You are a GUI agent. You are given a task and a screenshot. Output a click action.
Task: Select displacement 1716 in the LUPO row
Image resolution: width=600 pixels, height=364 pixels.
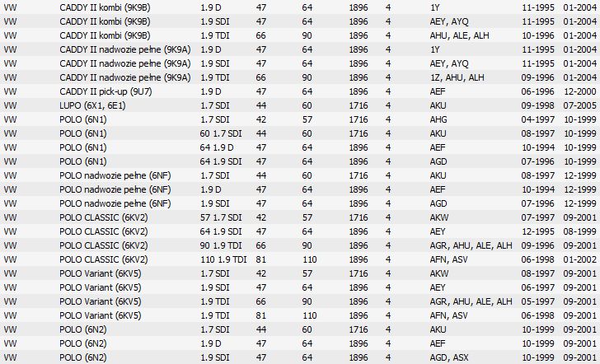pyautogui.click(x=359, y=105)
